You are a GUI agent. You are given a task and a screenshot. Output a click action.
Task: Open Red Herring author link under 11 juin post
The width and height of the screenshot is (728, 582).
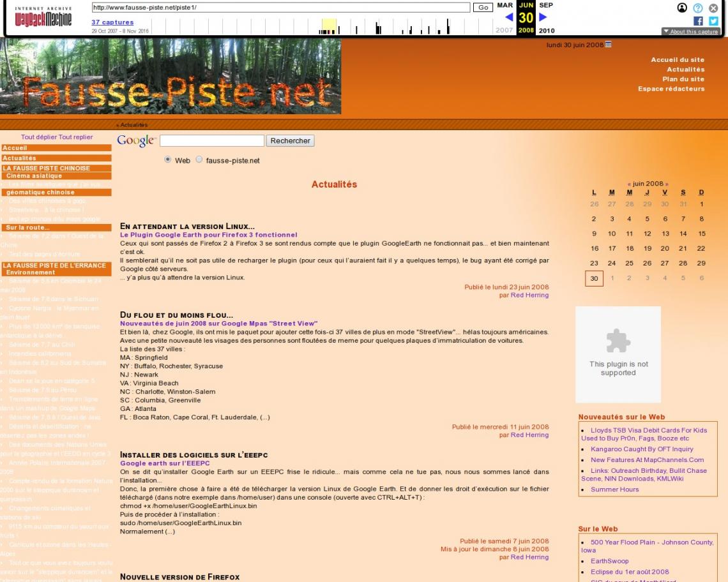(x=530, y=435)
